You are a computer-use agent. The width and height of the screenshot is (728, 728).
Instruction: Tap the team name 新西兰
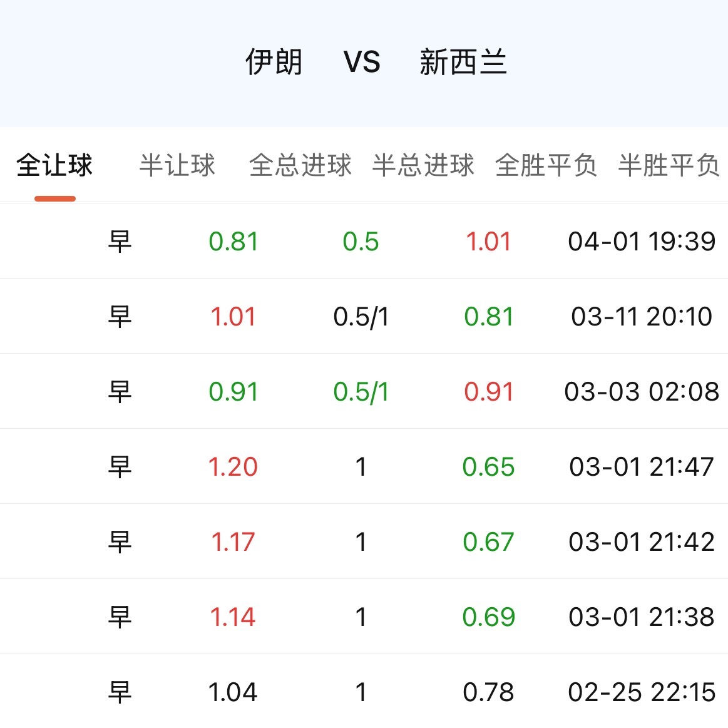click(x=463, y=62)
